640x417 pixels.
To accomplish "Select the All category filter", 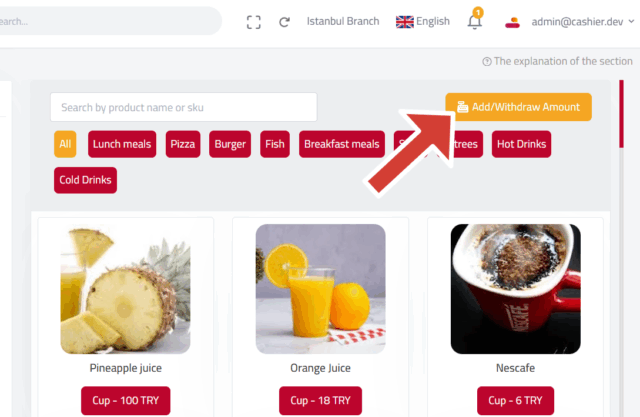I will [x=65, y=144].
